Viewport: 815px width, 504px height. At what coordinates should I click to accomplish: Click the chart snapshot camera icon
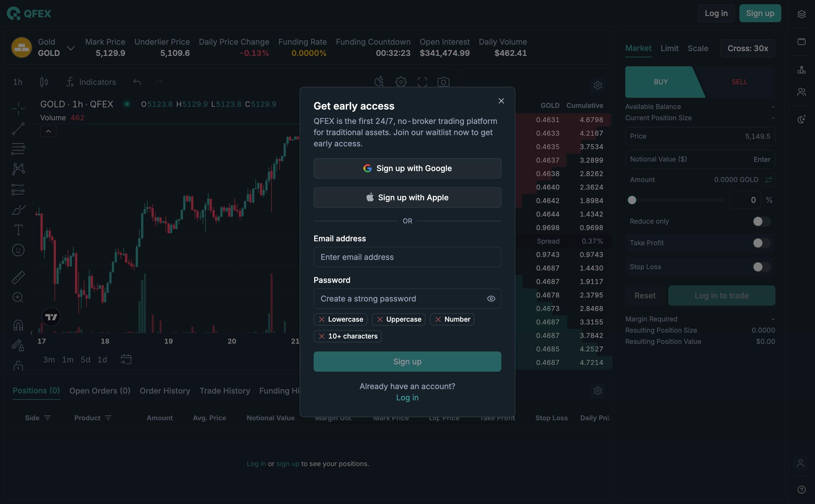pyautogui.click(x=443, y=82)
